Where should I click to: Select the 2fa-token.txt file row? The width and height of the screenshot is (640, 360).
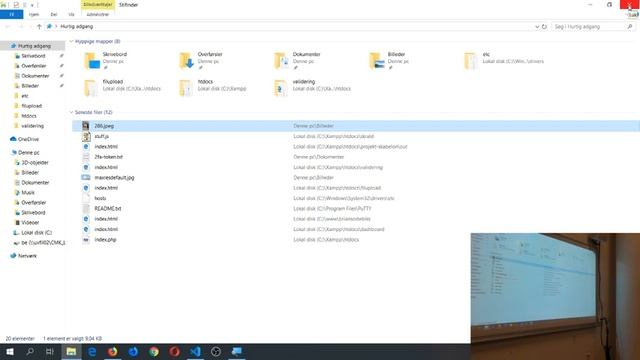tap(355, 157)
